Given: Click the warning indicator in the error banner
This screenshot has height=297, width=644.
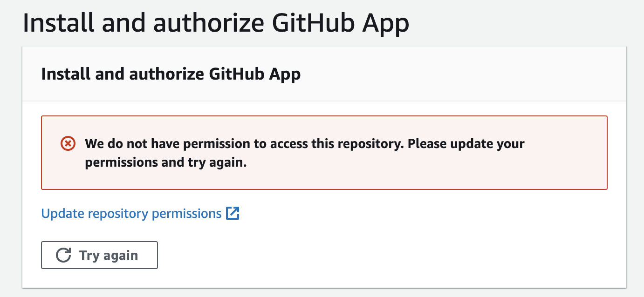Looking at the screenshot, I should [x=68, y=144].
